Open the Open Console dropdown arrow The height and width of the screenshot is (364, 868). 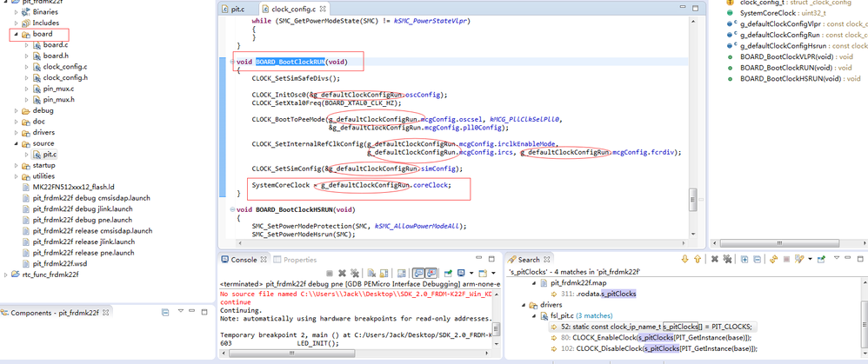pos(493,274)
